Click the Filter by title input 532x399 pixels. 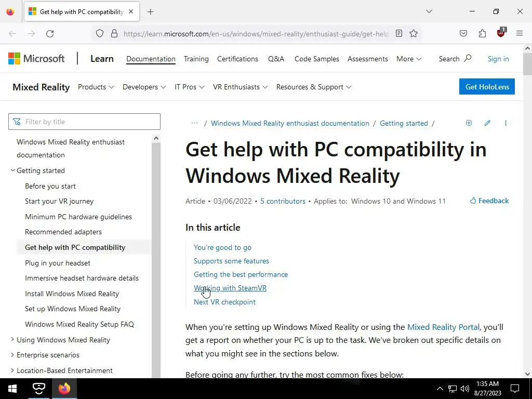(x=84, y=122)
